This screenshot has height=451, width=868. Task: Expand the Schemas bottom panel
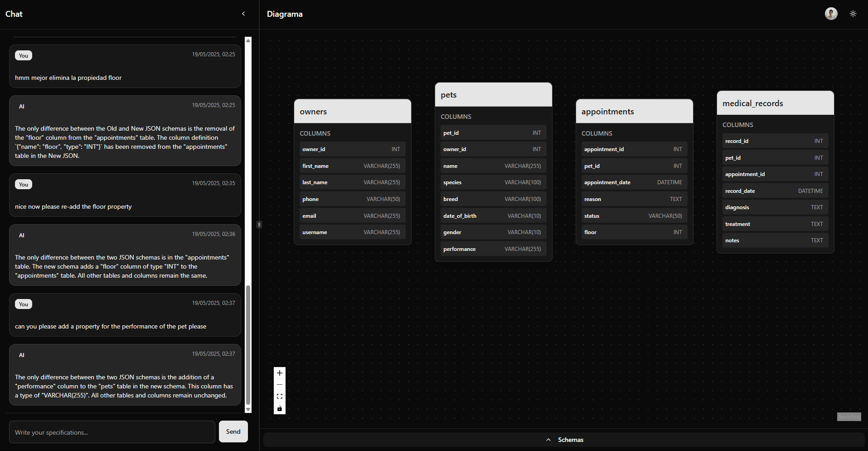tap(564, 440)
